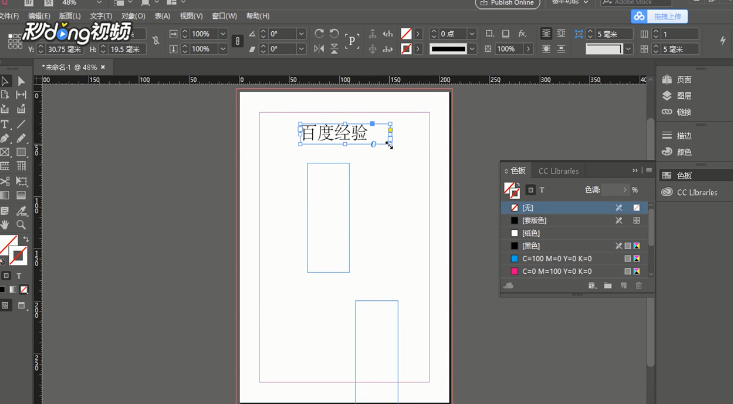This screenshot has width=733, height=404.
Task: Select the Rectangle Frame tool
Action: [5, 152]
